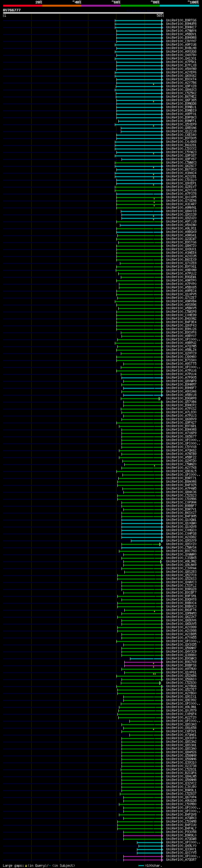Click the UniRef100_Q41301 hit name
The height and width of the screenshot is (868, 202).
pyautogui.click(x=181, y=59)
